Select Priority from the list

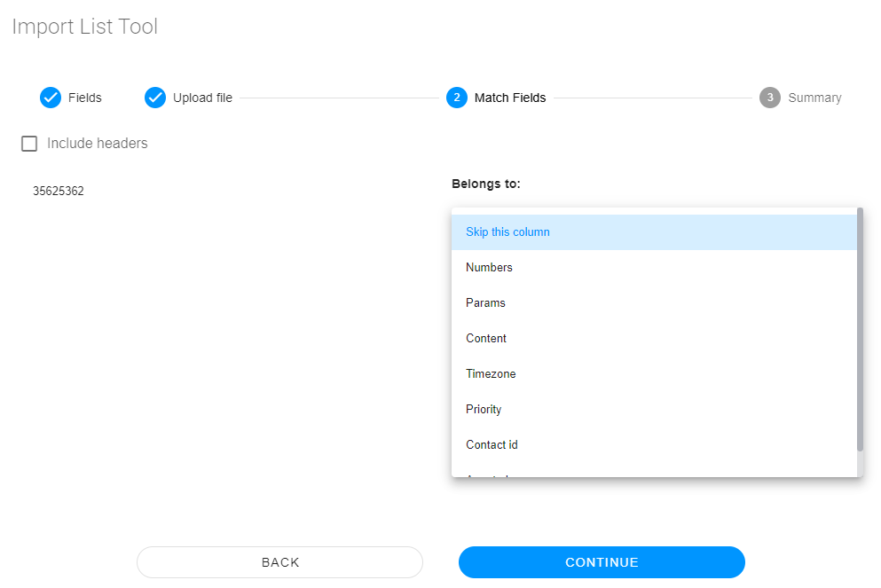[484, 410]
